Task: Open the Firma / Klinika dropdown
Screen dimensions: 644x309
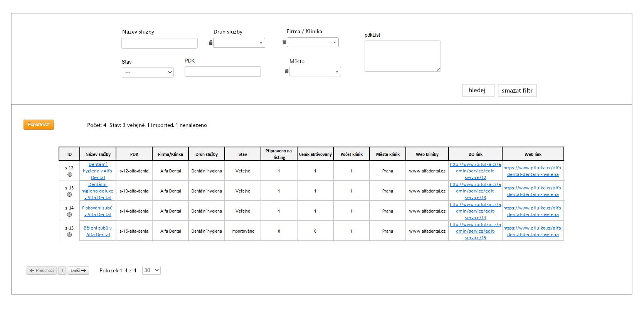Action: 313,42
